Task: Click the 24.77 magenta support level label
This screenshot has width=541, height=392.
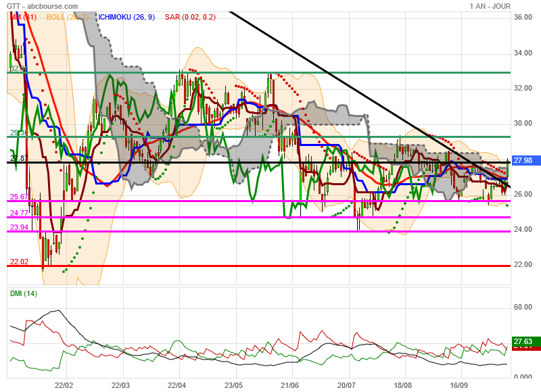Action: pyautogui.click(x=19, y=213)
